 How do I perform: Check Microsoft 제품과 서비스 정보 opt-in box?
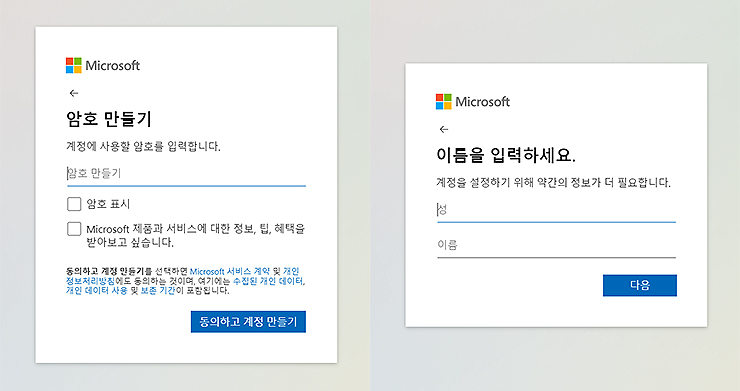tap(74, 229)
